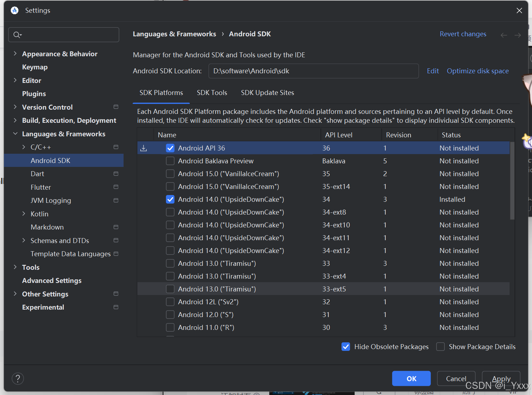Viewport: 532px width, 395px height.
Task: Switch to SDK Tools tab
Action: tap(212, 93)
